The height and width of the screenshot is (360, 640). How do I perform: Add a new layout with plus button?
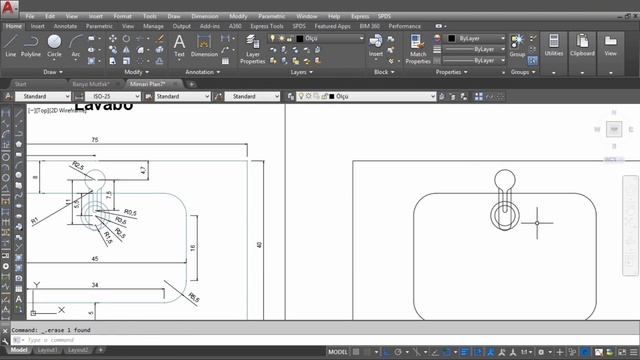tap(100, 350)
